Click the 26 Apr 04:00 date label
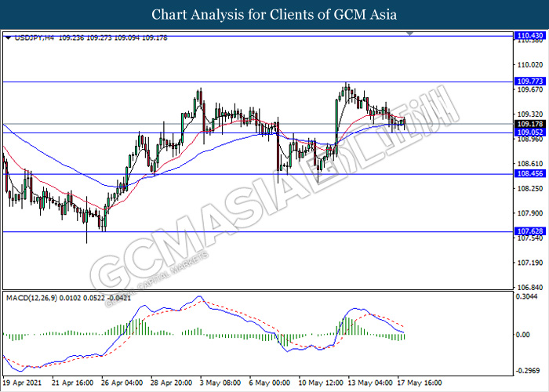 click(122, 383)
